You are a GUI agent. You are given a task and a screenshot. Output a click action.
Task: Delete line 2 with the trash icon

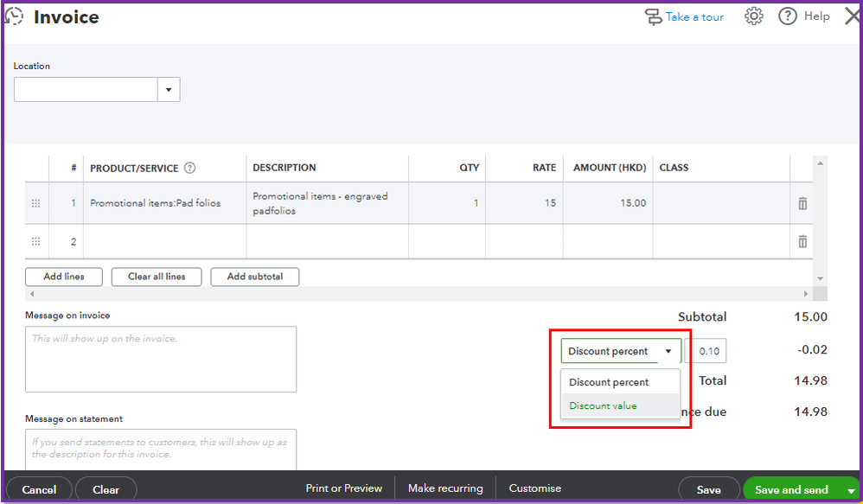(802, 241)
